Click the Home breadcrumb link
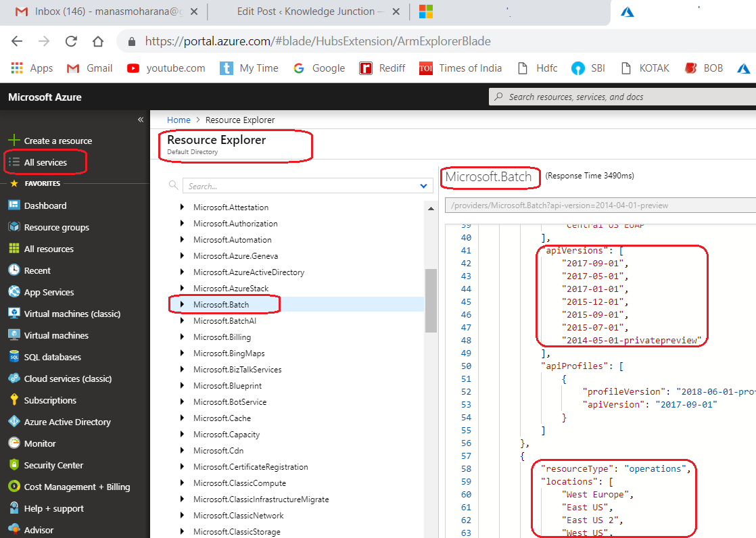Screen dimensions: 756x538 click(179, 120)
